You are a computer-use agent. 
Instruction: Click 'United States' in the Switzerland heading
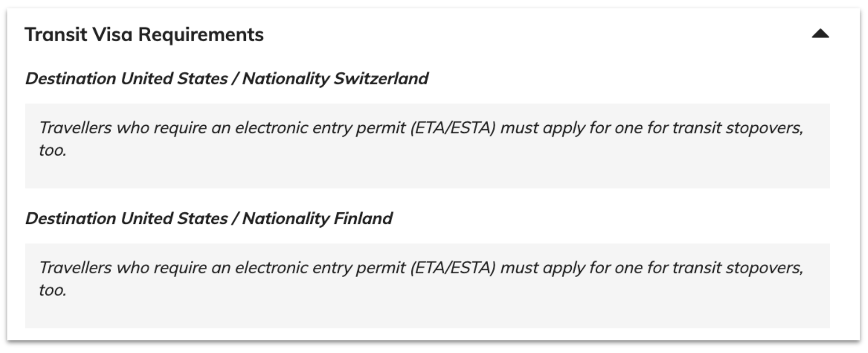174,78
